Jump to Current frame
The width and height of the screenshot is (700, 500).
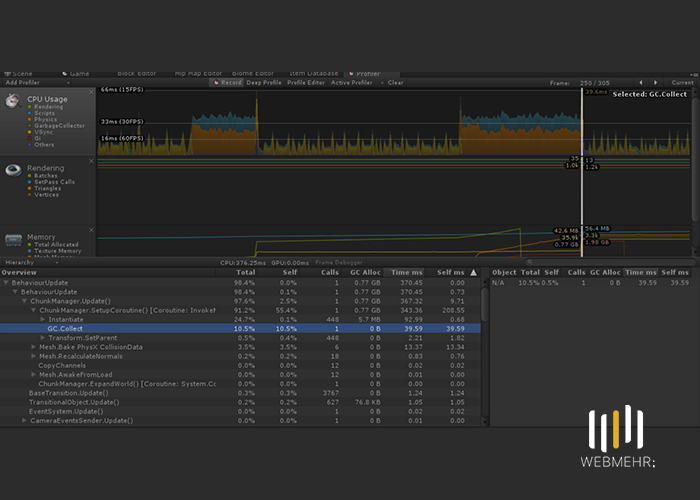683,83
